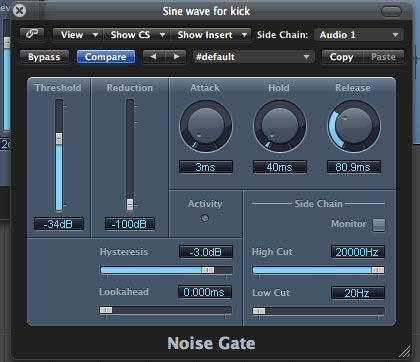Screen dimensions: 420x362
Task: Toggle the Compare button
Action: 106,57
